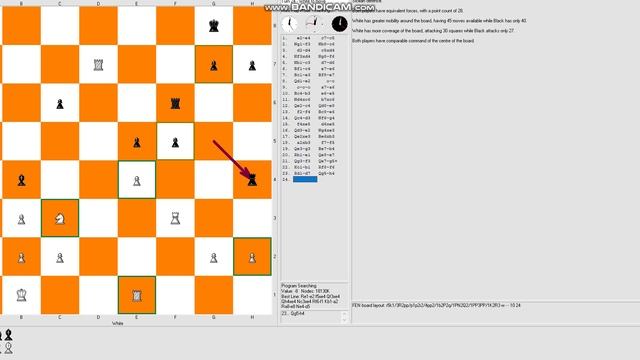Select the white pawn on e4

pos(137,181)
